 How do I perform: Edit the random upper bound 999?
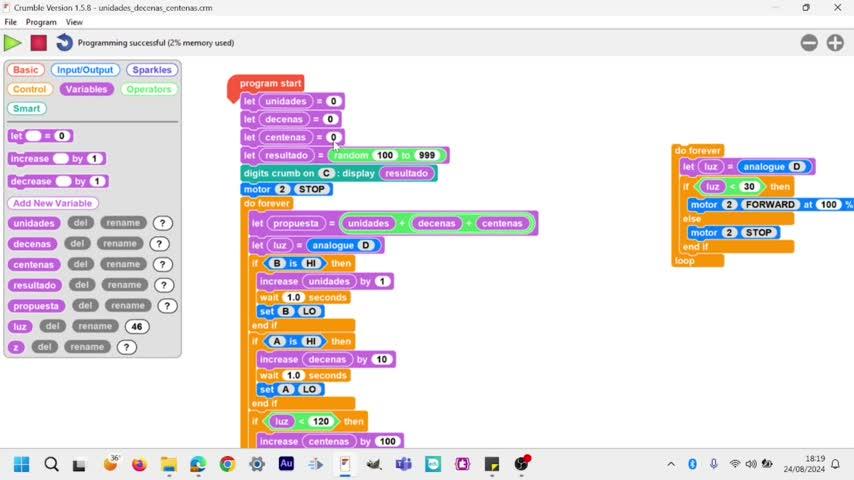(x=426, y=155)
